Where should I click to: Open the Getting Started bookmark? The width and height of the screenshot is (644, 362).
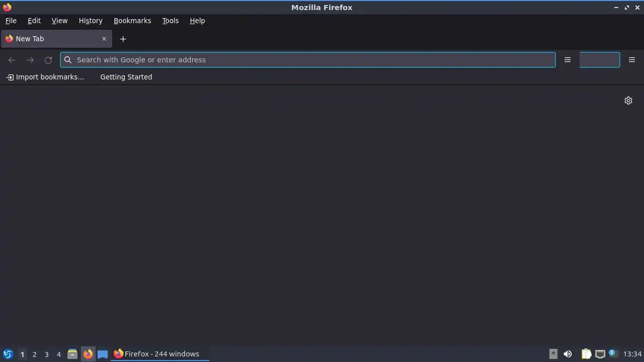126,77
